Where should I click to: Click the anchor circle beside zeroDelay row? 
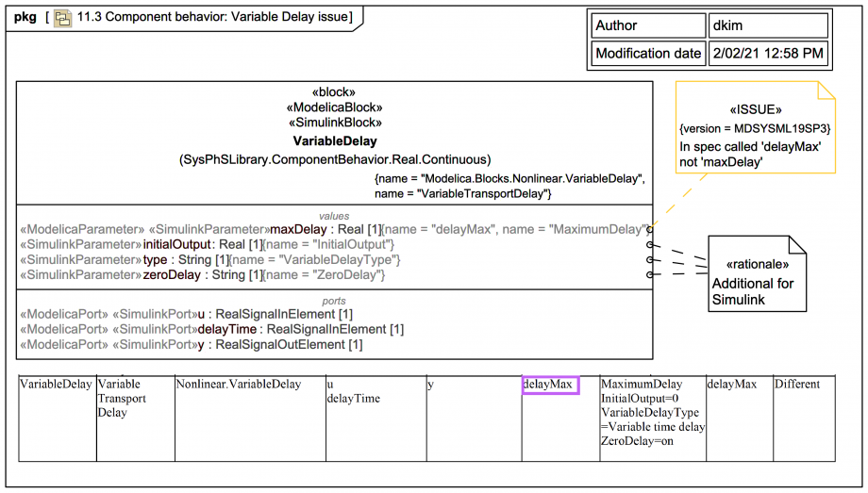(x=650, y=274)
